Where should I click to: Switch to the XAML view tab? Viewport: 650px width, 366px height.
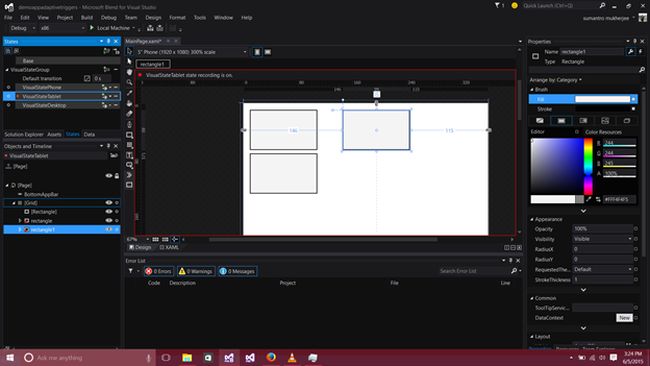pos(169,247)
